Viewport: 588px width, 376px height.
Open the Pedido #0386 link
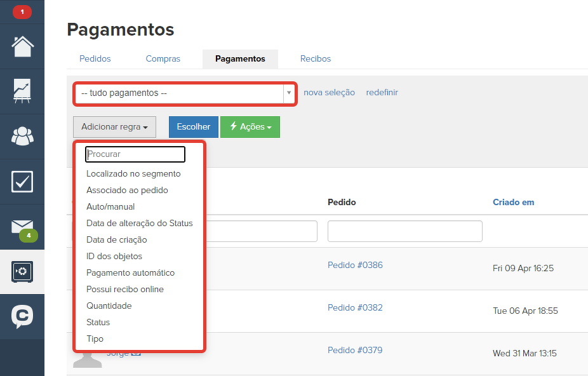[x=355, y=265]
